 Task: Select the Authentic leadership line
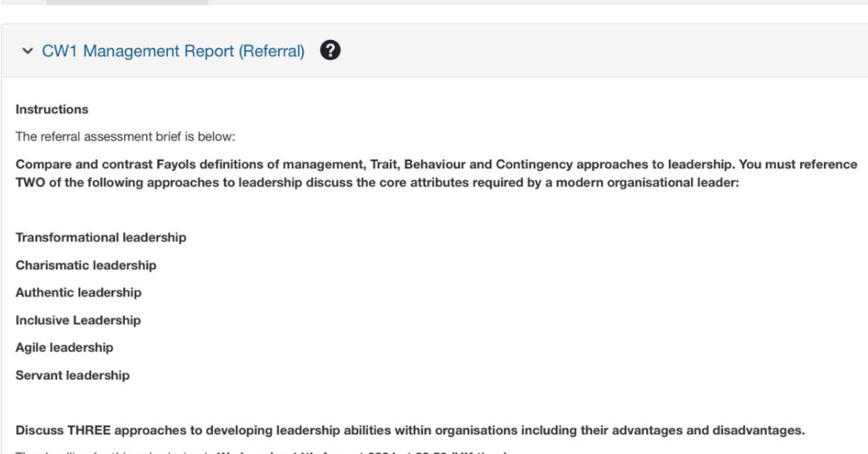78,292
